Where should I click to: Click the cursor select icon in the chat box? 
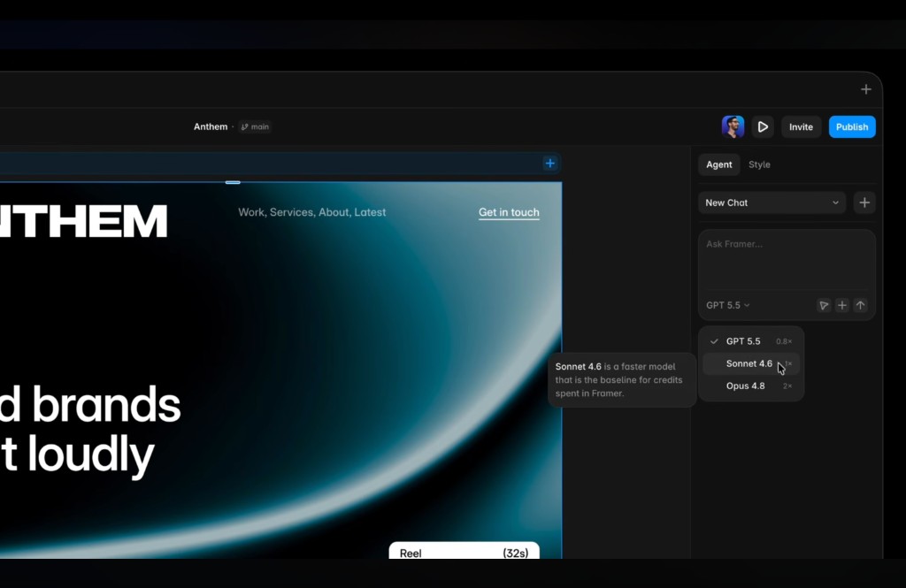(x=824, y=305)
